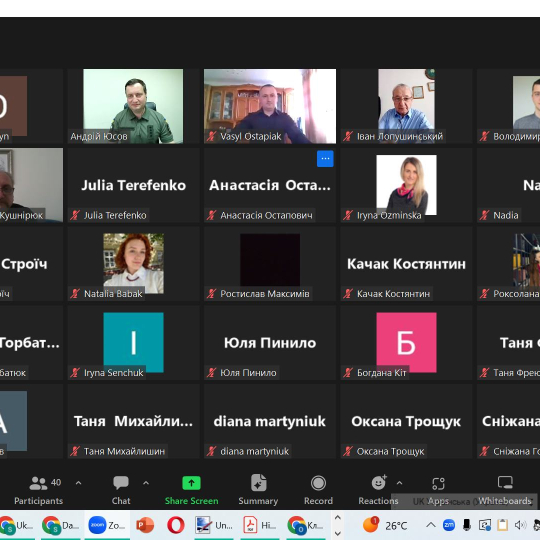Select Богдана Кіт pink avatar
The image size is (540, 540).
[406, 342]
